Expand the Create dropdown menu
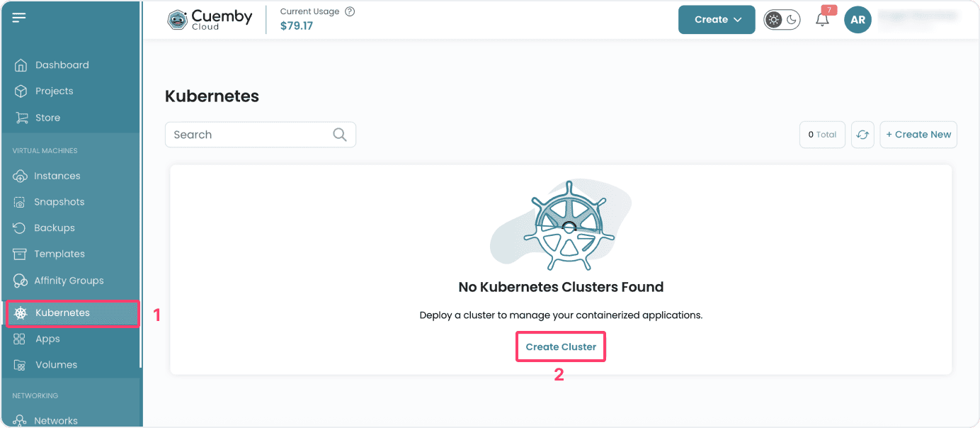This screenshot has height=428, width=980. (716, 19)
